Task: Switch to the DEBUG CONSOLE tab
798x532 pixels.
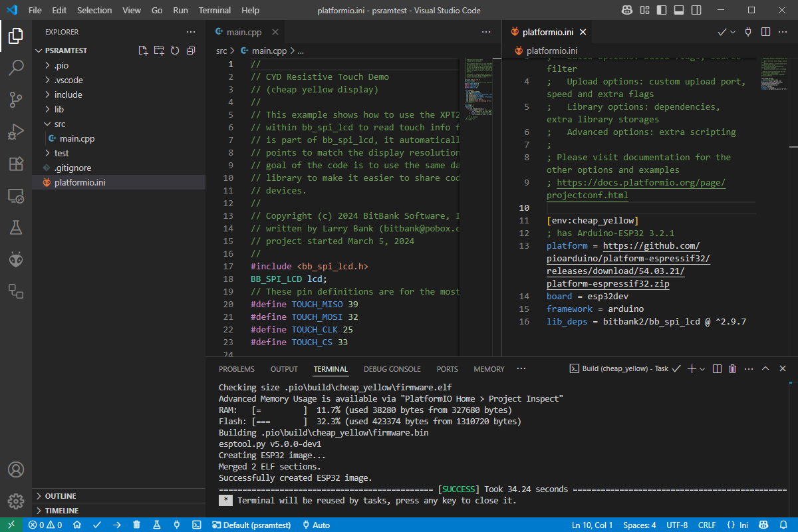Action: (x=392, y=369)
